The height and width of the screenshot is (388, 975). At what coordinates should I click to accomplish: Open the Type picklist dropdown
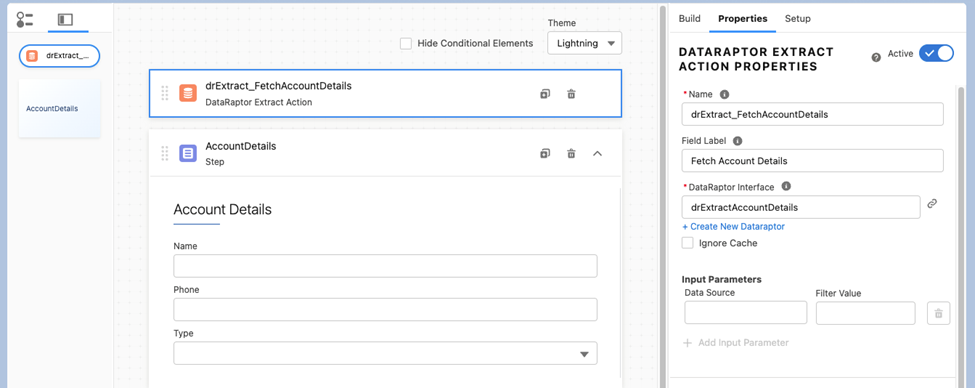385,353
